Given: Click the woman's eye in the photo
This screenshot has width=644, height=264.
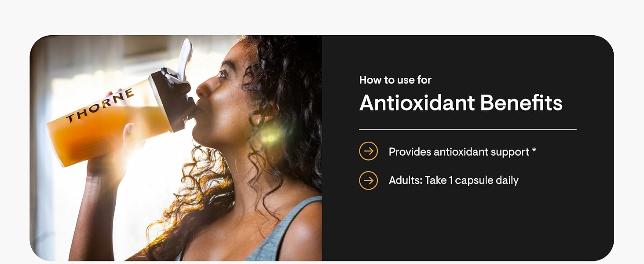Looking at the screenshot, I should [223, 74].
